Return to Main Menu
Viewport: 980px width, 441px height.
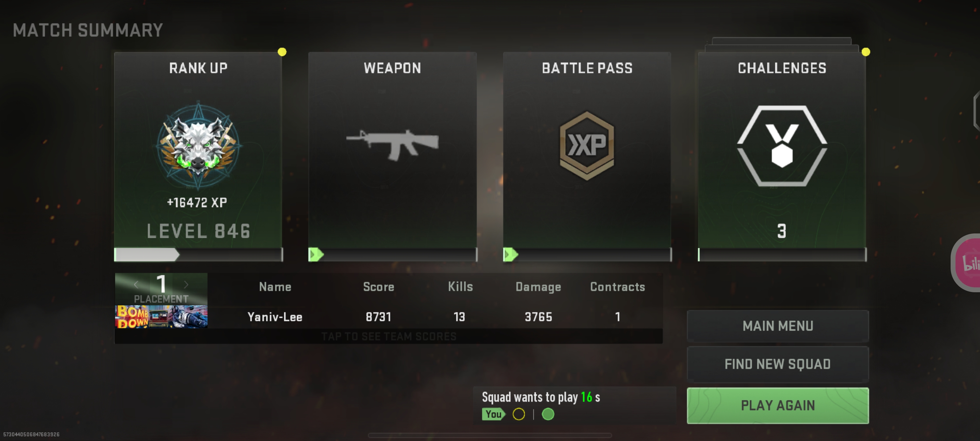778,326
